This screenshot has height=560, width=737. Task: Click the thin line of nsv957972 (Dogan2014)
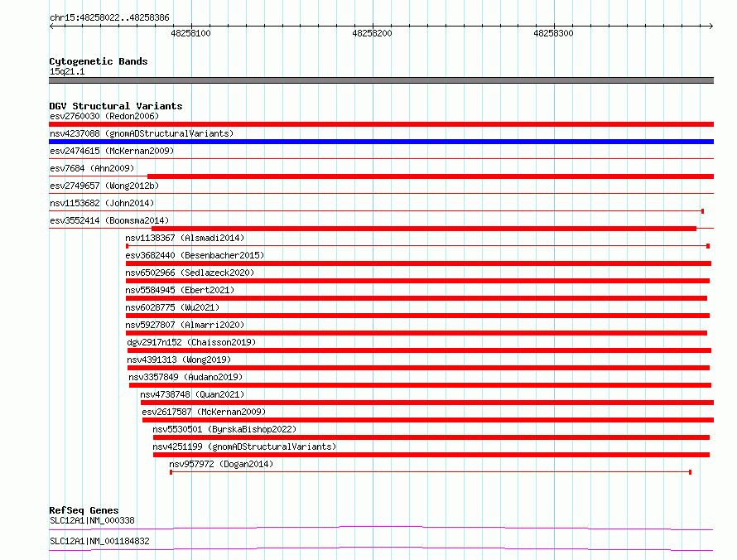tap(431, 472)
